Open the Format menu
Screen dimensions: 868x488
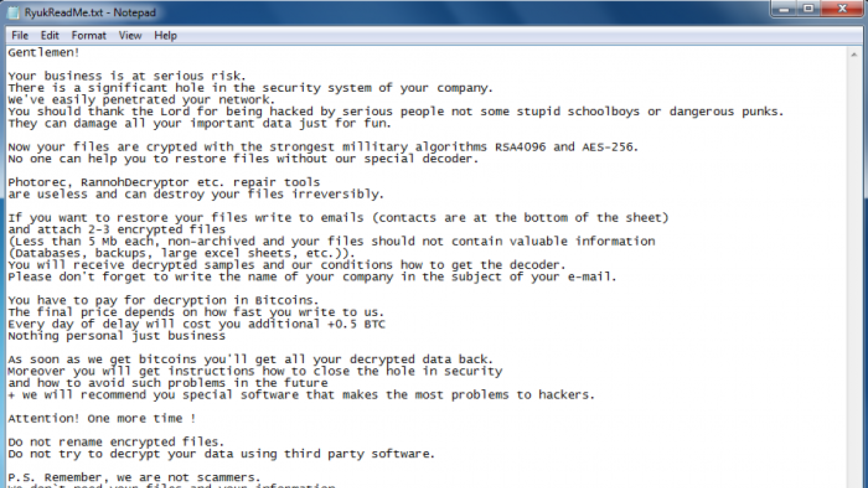coord(88,35)
